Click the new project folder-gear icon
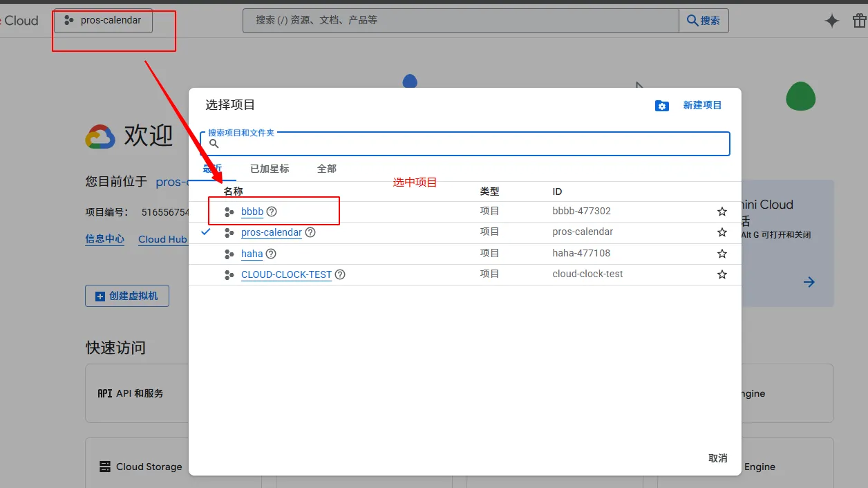This screenshot has width=868, height=488. click(662, 106)
